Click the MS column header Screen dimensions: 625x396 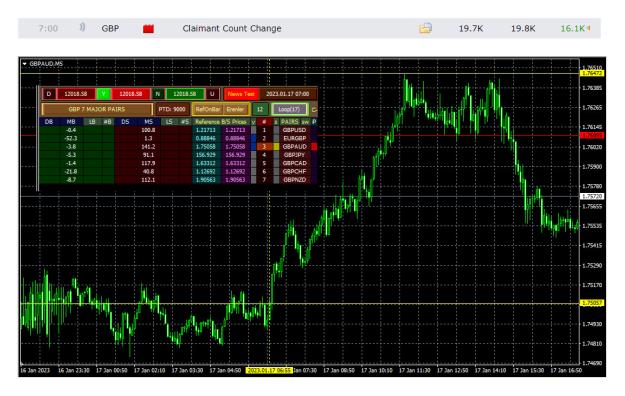[148, 122]
